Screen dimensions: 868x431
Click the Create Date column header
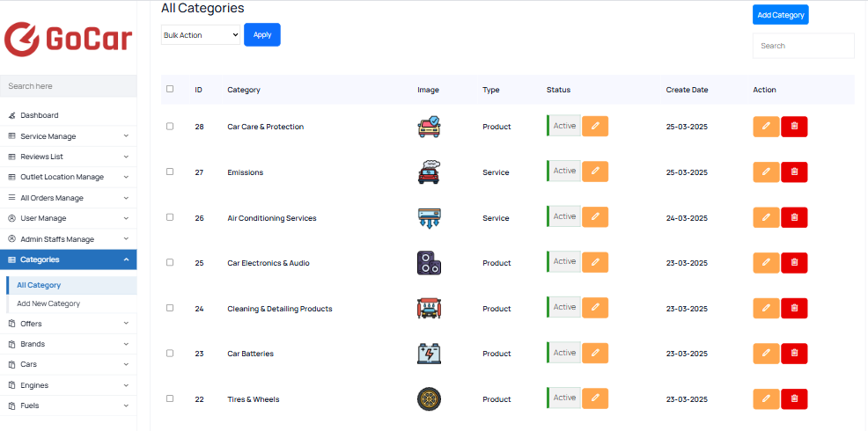(x=687, y=90)
